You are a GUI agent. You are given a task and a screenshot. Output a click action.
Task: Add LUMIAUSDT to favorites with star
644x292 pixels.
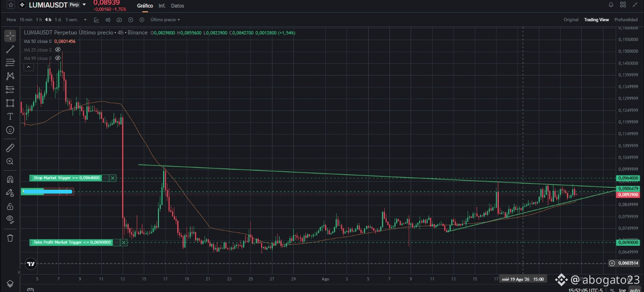click(10, 5)
